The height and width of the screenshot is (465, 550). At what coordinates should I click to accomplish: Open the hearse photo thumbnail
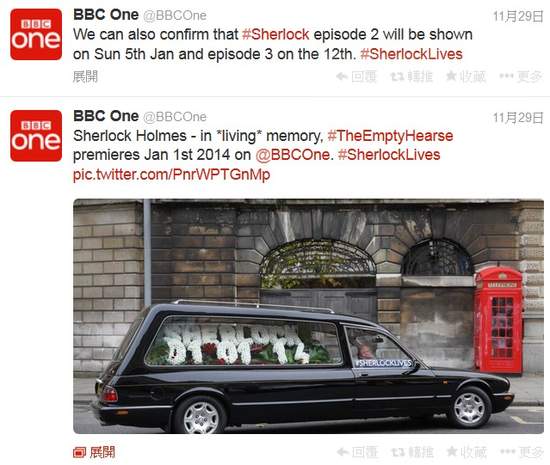[x=308, y=316]
